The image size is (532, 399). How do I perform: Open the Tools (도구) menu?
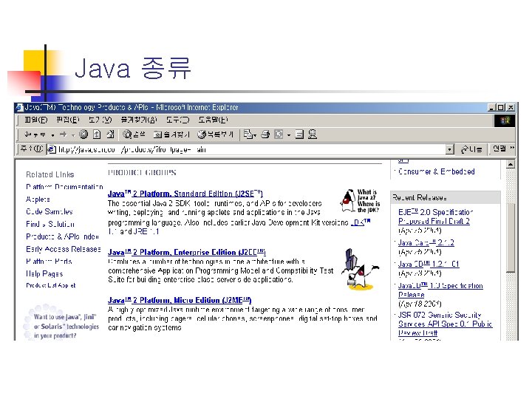[x=177, y=120]
